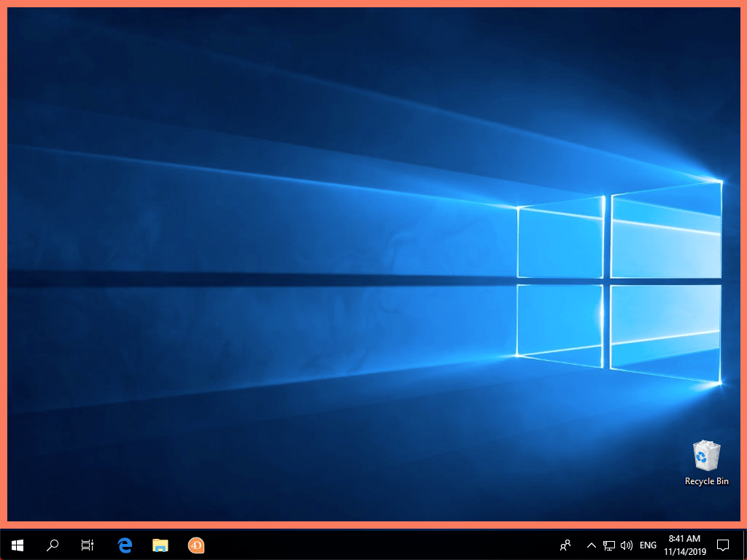
Task: Open the People icon in the taskbar
Action: [x=565, y=545]
